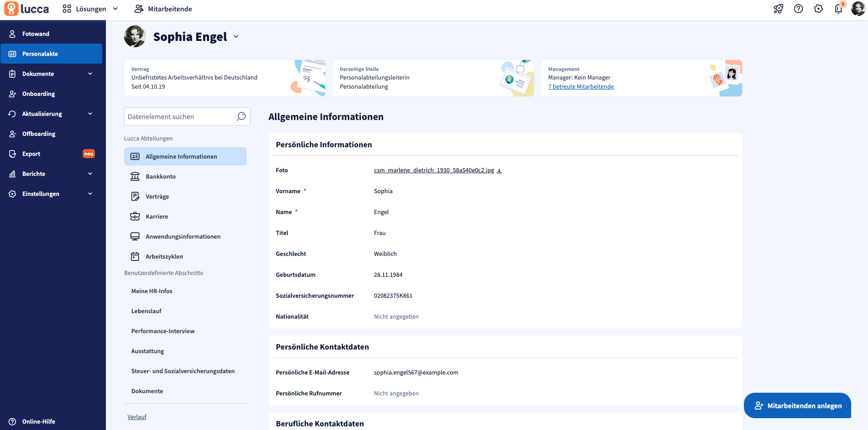Click the Aktualisierung refresh icon
The image size is (868, 430).
pos(12,114)
